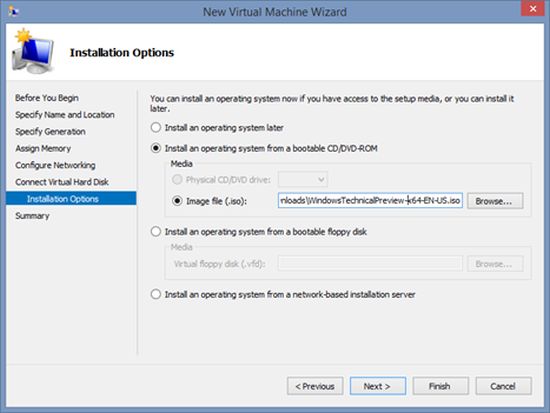Go to Connect Virtual Hard Disk step

click(62, 182)
